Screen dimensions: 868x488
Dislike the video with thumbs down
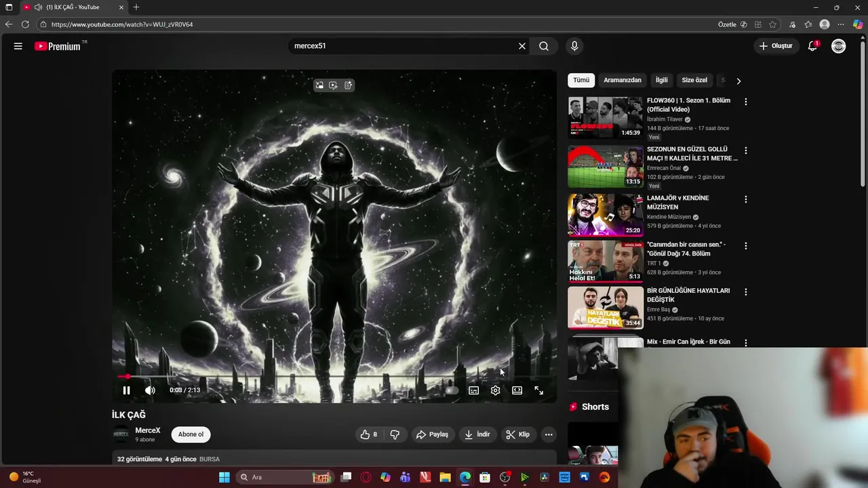coord(395,434)
